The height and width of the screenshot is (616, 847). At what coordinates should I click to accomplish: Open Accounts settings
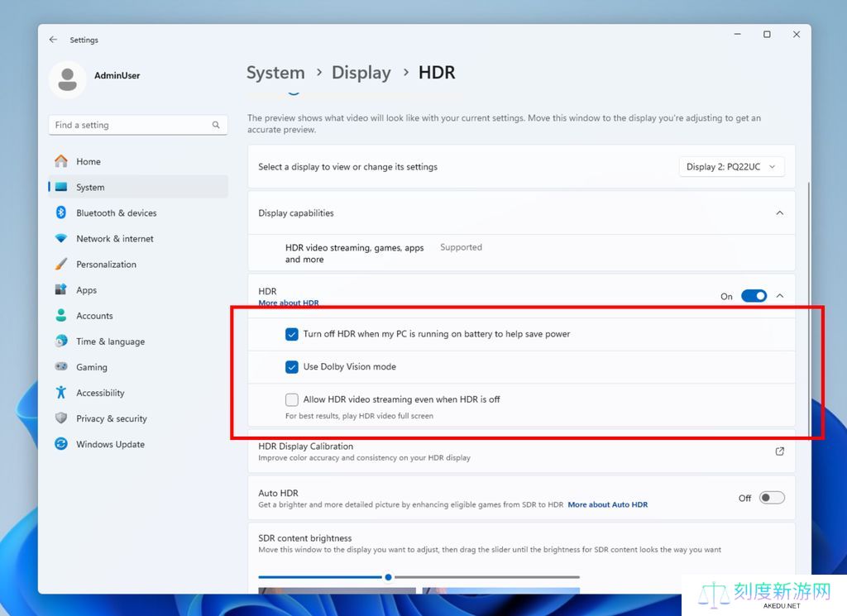tap(138, 315)
